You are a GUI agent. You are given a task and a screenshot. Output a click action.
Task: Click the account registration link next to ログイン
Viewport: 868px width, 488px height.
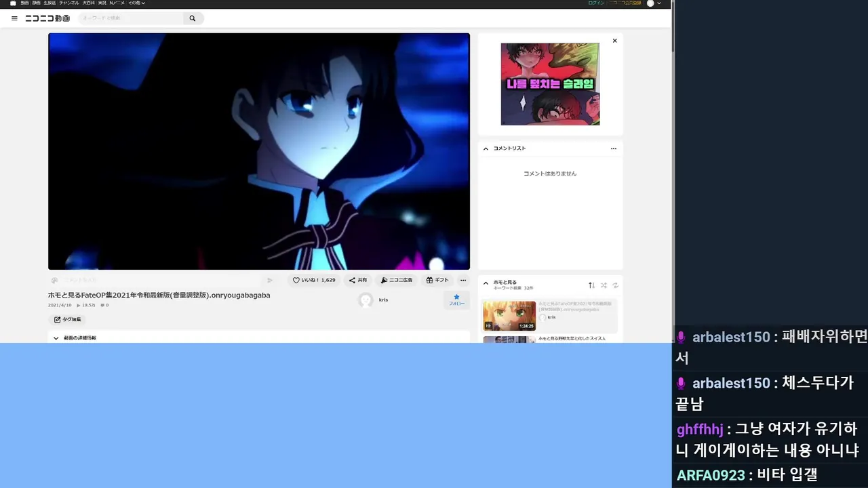(624, 3)
